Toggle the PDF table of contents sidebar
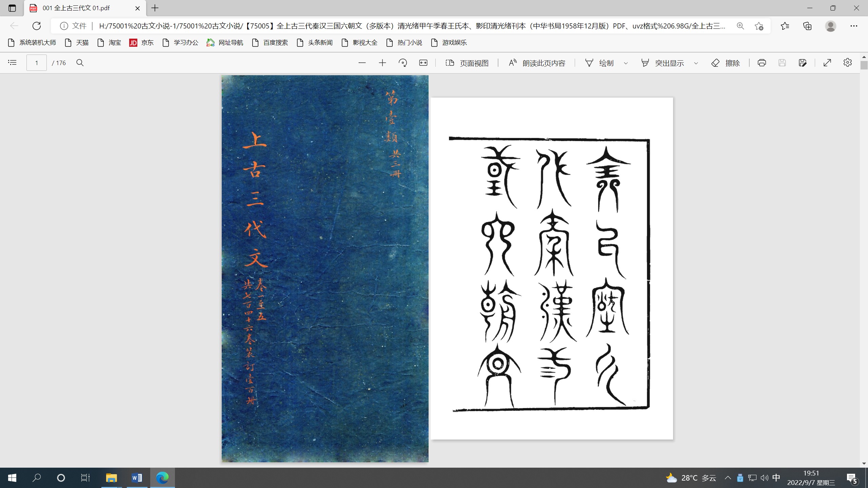 pyautogui.click(x=12, y=63)
